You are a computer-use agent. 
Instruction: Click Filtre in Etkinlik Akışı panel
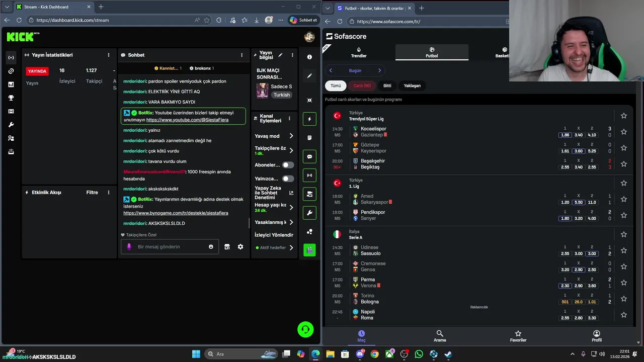click(92, 193)
